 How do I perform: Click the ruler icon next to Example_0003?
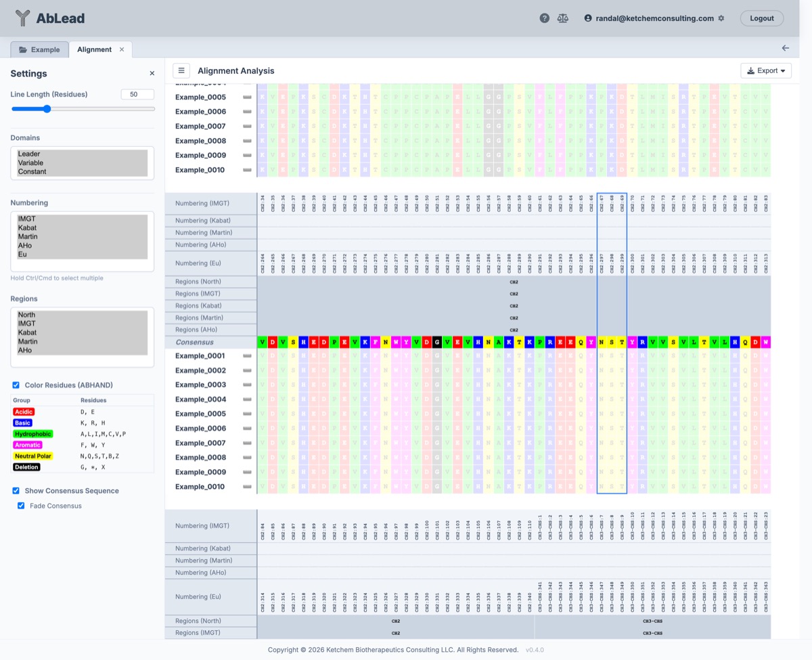248,385
